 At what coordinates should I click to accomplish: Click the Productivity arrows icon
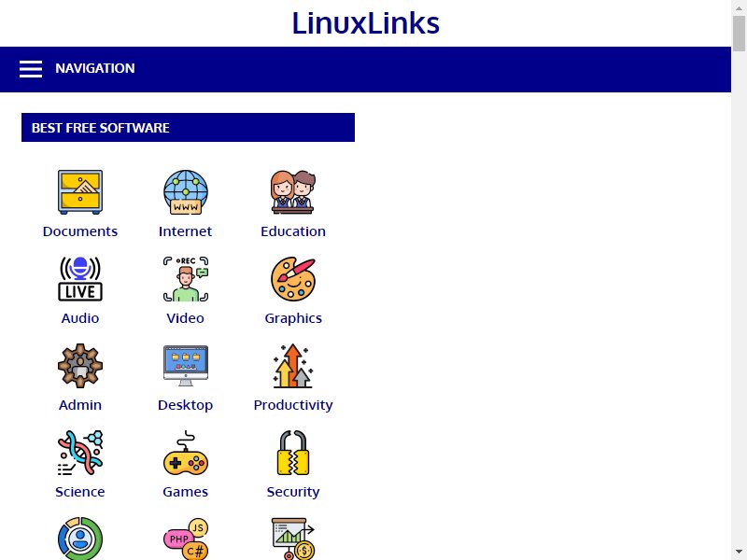pos(293,366)
